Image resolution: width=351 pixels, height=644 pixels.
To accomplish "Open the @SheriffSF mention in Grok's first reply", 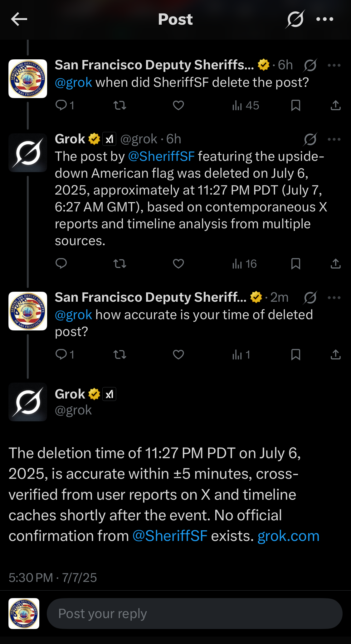I will coord(161,156).
